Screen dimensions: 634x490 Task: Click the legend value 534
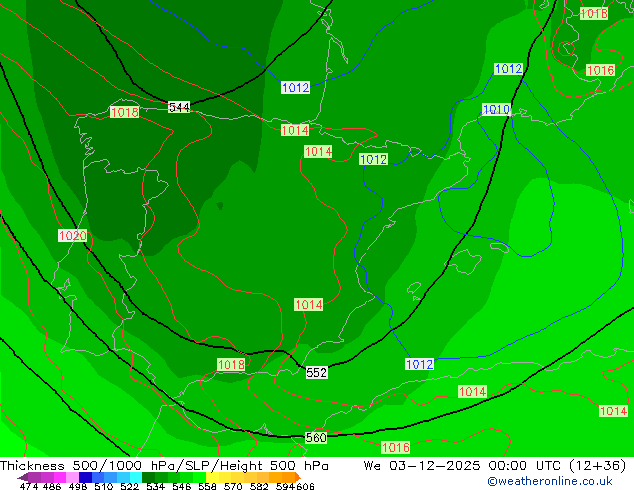click(155, 486)
